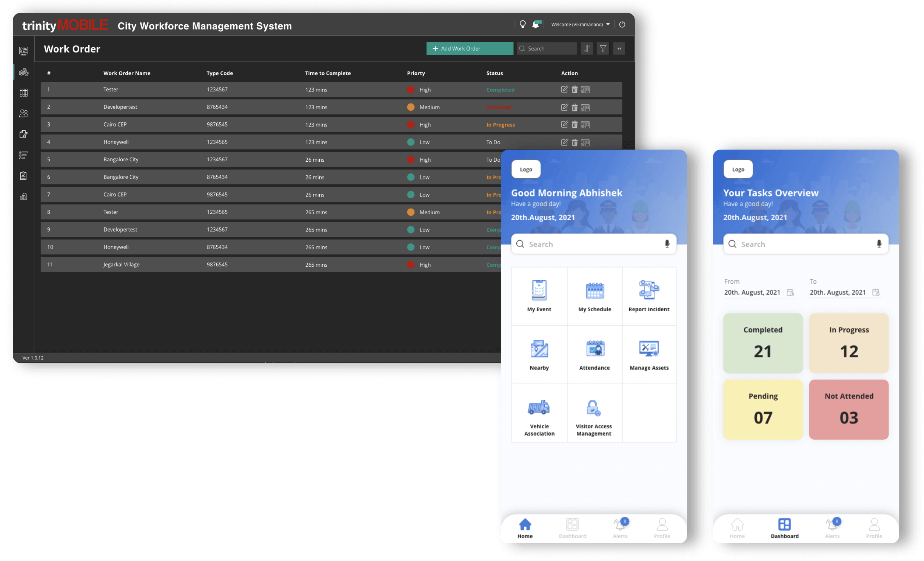The image size is (924, 561).
Task: Select Home tab on Tasks Overview screen
Action: point(737,528)
